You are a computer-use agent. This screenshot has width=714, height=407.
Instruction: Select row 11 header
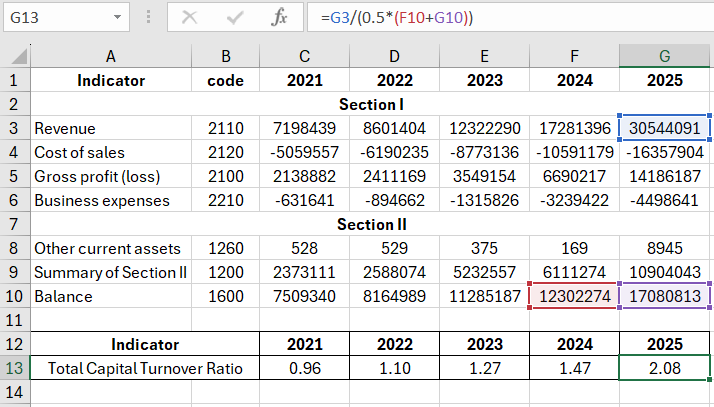15,320
